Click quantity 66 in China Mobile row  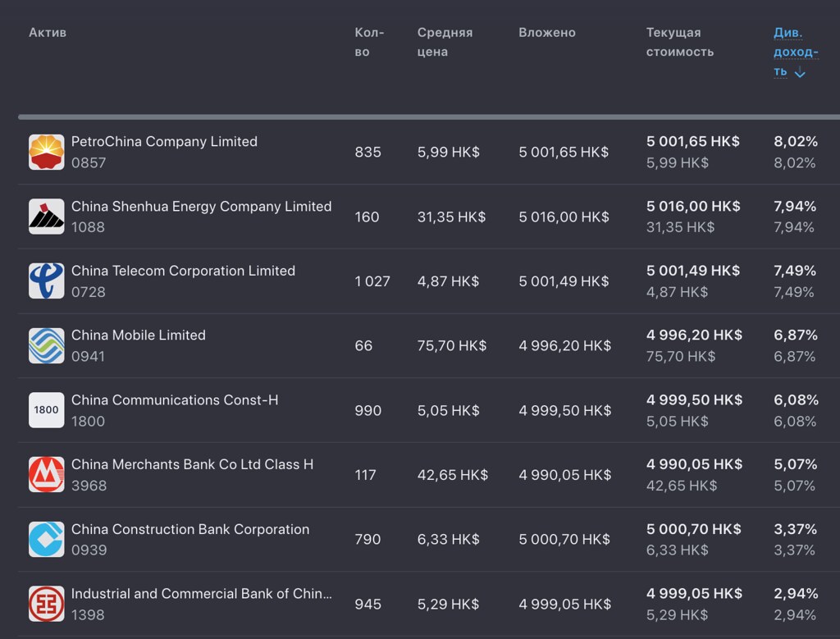click(x=363, y=346)
